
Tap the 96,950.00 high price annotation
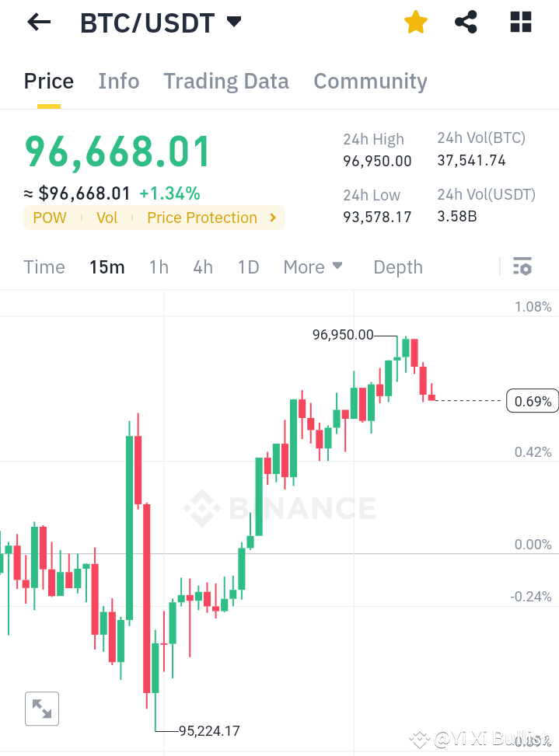tap(341, 335)
